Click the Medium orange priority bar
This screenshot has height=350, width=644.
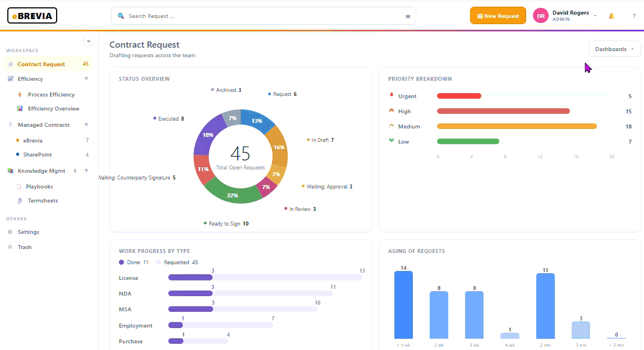tap(517, 127)
